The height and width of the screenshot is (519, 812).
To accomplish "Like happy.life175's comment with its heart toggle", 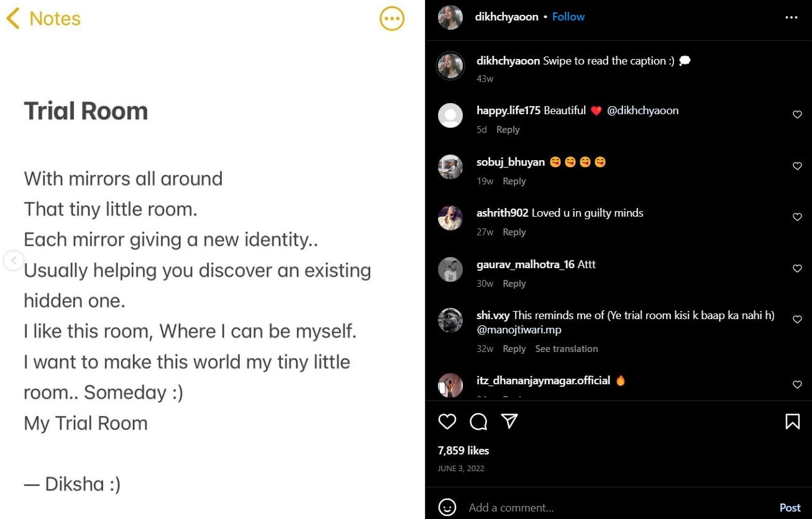I will [797, 114].
